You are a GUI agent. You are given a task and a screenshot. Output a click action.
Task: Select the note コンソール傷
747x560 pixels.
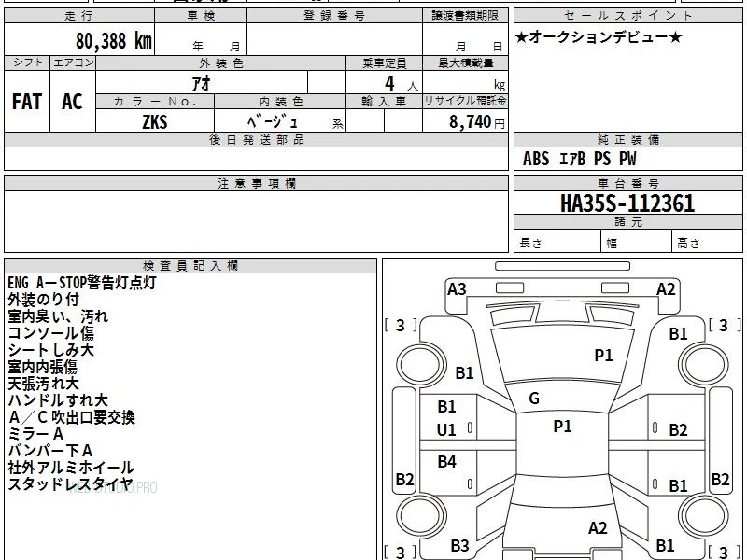[50, 333]
